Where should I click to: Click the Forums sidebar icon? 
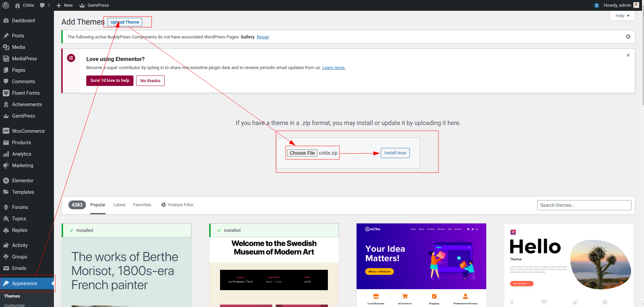click(x=6, y=207)
